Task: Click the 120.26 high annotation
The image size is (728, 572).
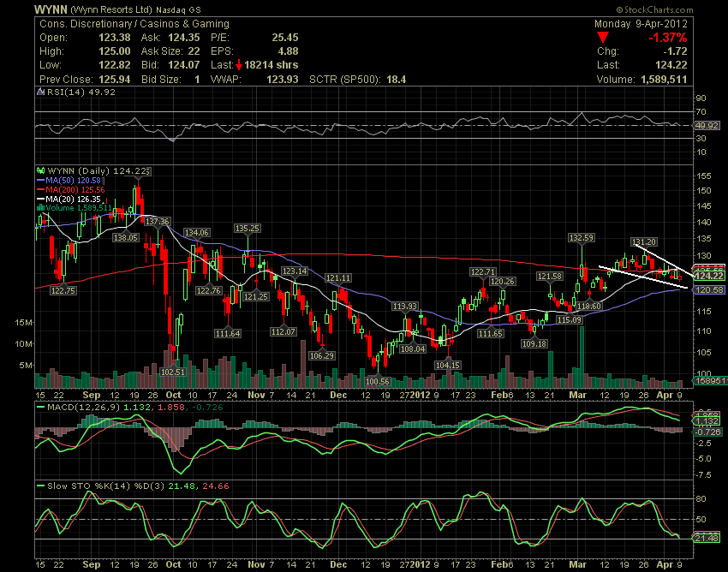Action: point(503,281)
